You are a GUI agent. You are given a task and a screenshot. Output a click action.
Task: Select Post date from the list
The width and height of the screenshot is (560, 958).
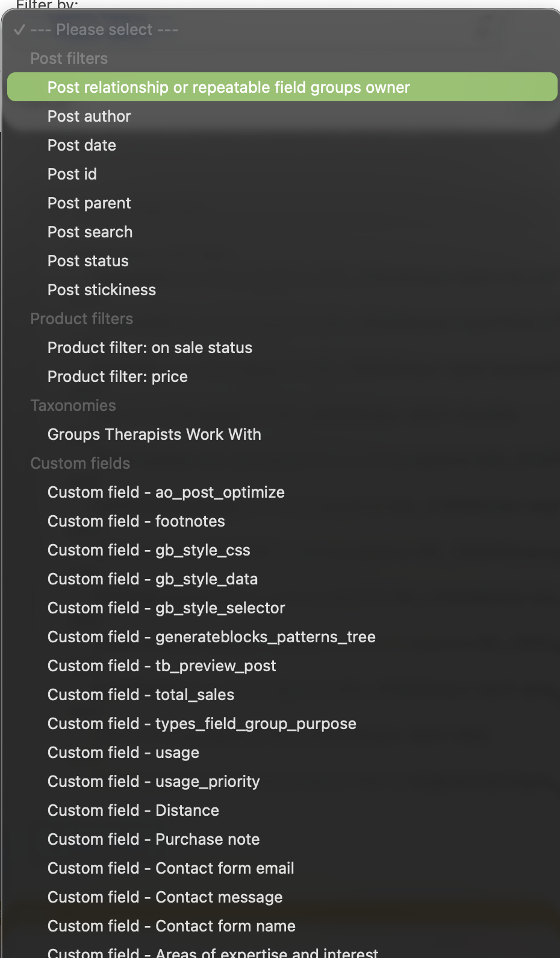point(82,145)
